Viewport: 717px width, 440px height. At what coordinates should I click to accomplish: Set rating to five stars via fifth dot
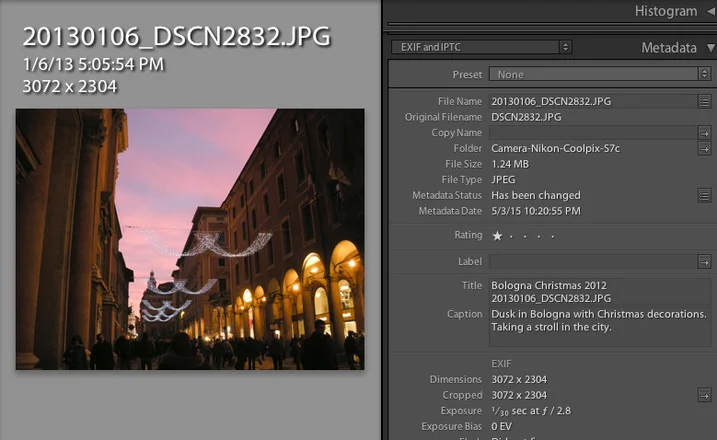click(553, 236)
